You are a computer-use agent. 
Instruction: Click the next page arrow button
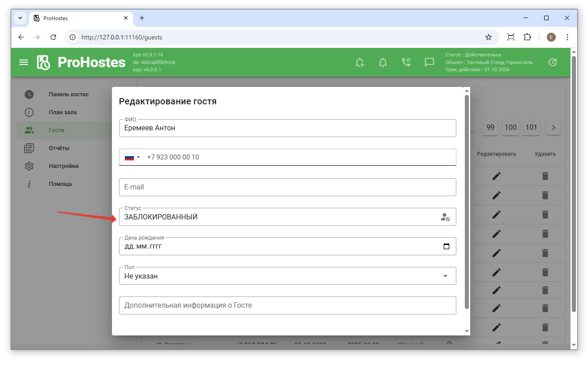coord(554,128)
